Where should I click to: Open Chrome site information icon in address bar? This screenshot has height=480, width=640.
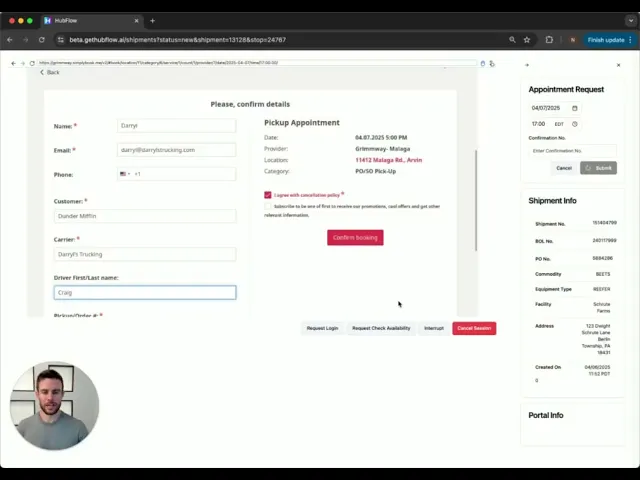click(x=60, y=40)
